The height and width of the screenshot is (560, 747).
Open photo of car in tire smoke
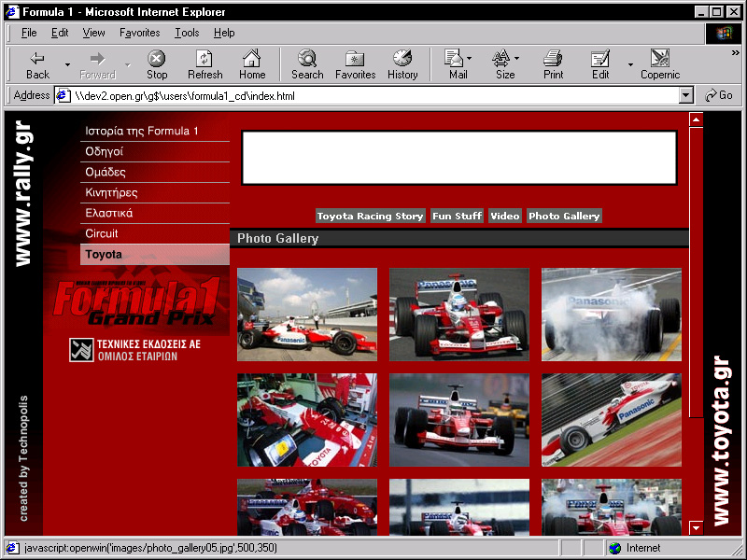click(612, 315)
